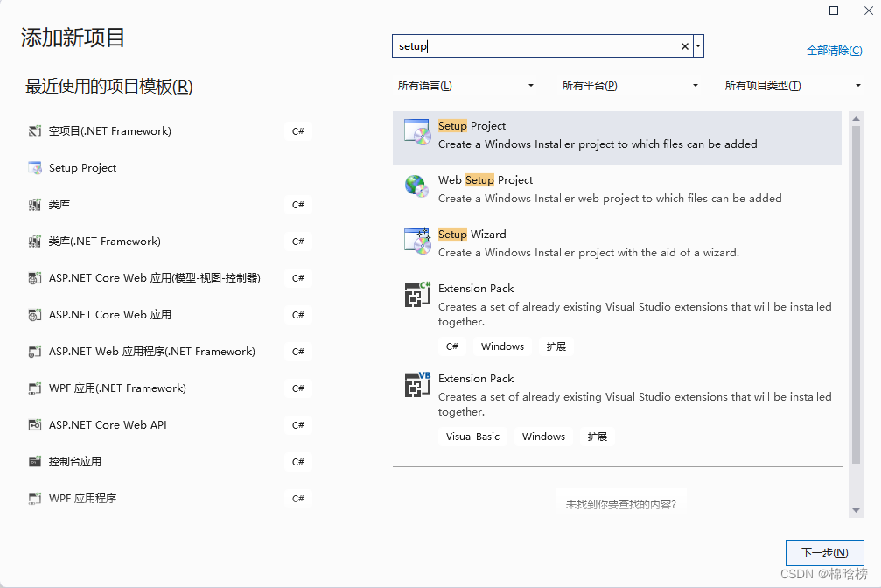Click the Setup Project icon in recent templates
The height and width of the screenshot is (588, 881).
(x=35, y=167)
